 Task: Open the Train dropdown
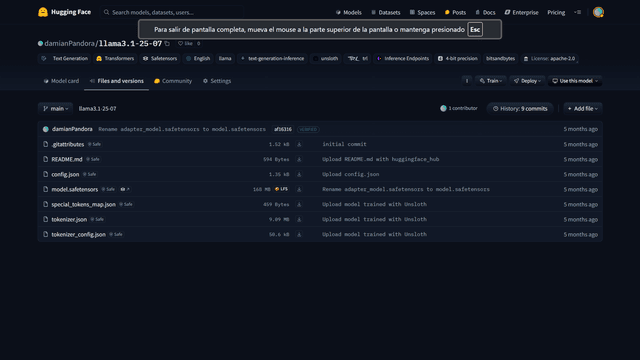click(491, 81)
